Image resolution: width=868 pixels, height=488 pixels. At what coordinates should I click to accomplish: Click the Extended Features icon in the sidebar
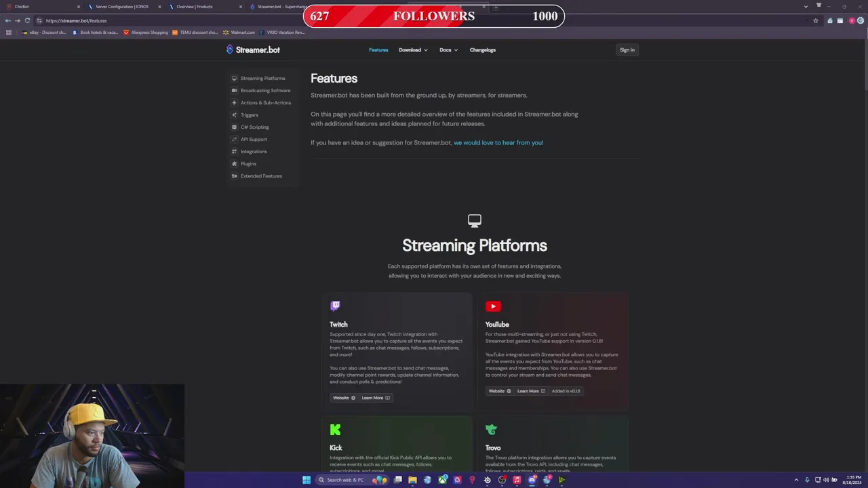(234, 176)
